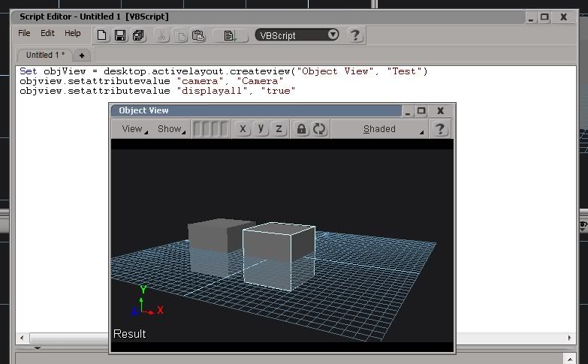Close the Script Editor window
The width and height of the screenshot is (588, 364).
[563, 17]
